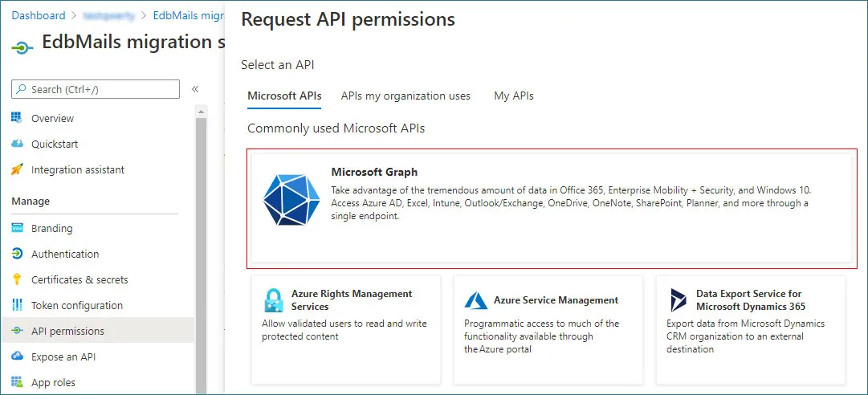Click the Token configuration bars icon
This screenshot has width=868, height=395.
(17, 305)
